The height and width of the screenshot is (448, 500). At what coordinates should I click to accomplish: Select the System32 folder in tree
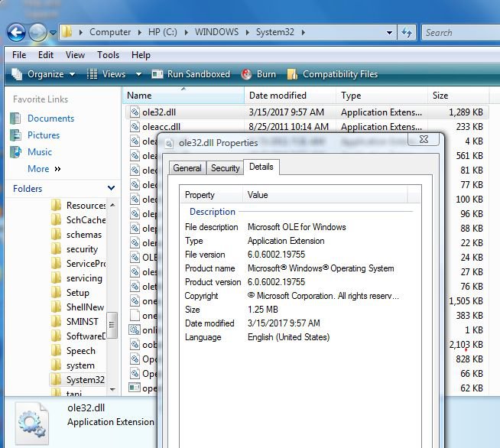pyautogui.click(x=86, y=380)
